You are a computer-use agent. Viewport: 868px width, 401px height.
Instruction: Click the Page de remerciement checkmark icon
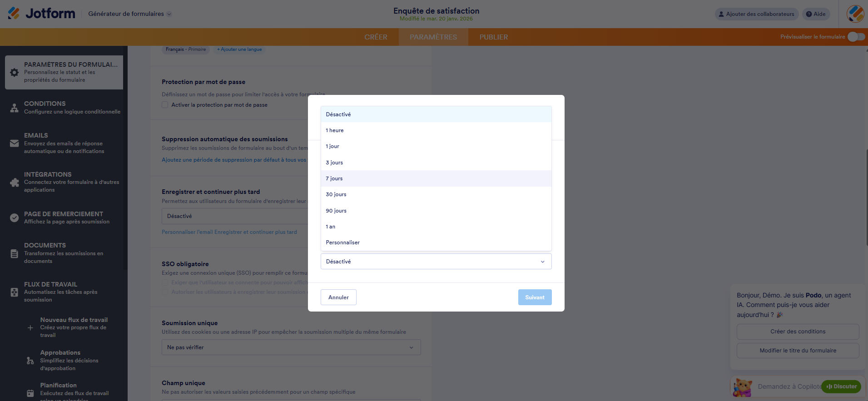(x=15, y=218)
